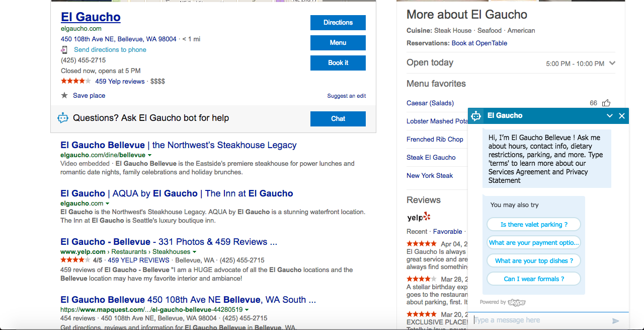The height and width of the screenshot is (330, 644).
Task: Open 'El Gaucho Bellevue | the Northwest's Steakhouse Legacy' result
Action: click(x=179, y=145)
